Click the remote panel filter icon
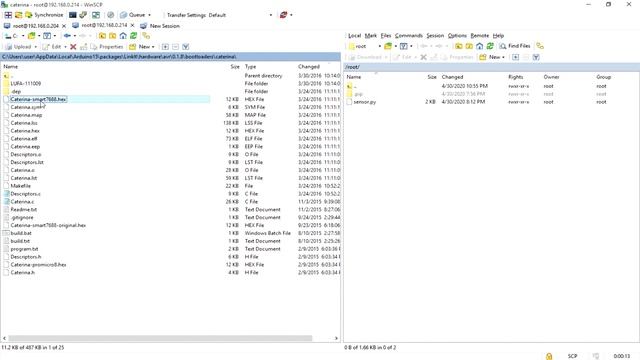This screenshot has height=360, width=640. click(404, 46)
